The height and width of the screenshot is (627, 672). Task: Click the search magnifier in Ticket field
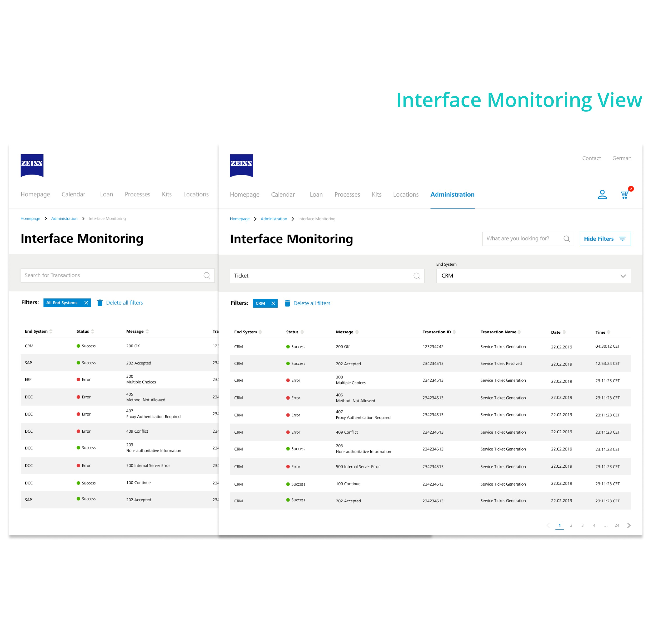tap(416, 276)
